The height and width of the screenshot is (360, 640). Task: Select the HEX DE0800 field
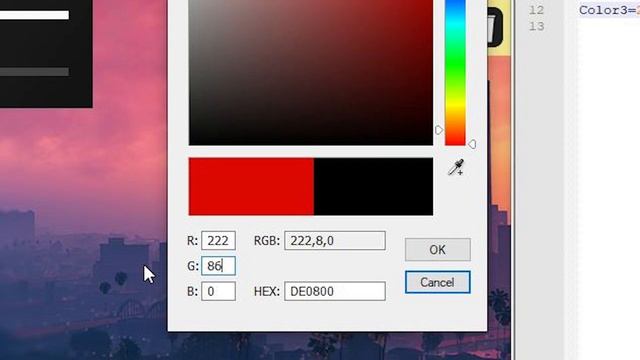(335, 291)
